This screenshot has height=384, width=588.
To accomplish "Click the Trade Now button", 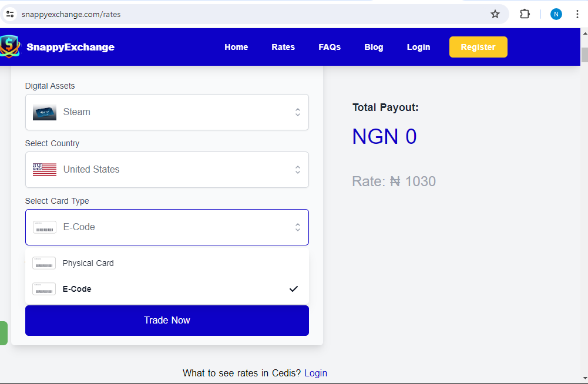I will [x=167, y=320].
